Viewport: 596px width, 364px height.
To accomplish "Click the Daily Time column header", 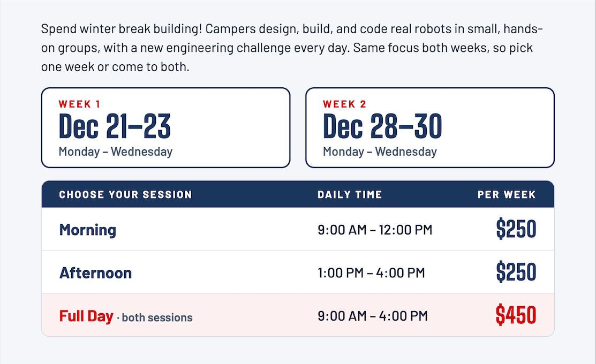I will (350, 194).
